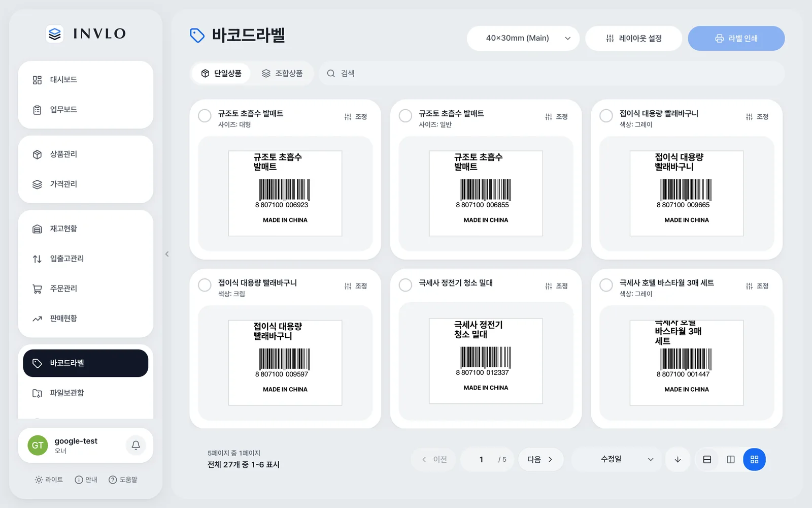The image size is (812, 508).
Task: Select 접이식 대용량 빨래바구니 크림 radio
Action: 205,285
